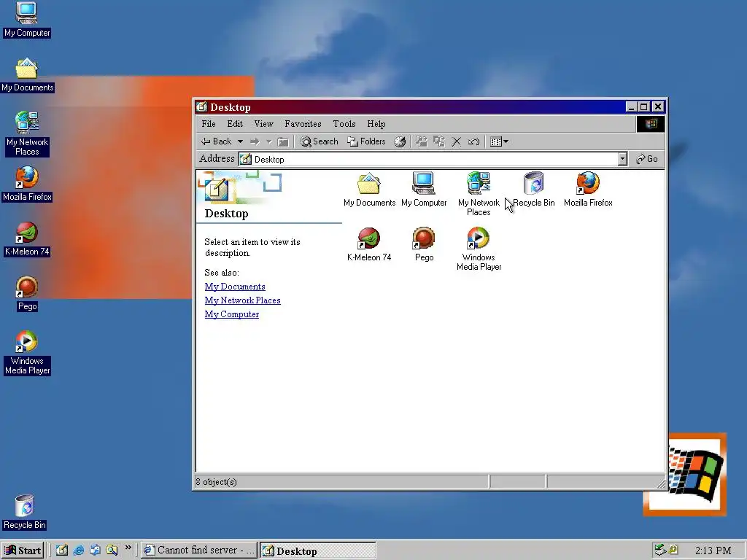Image resolution: width=747 pixels, height=560 pixels.
Task: Select My Computer icon in Desktop window
Action: point(424,189)
